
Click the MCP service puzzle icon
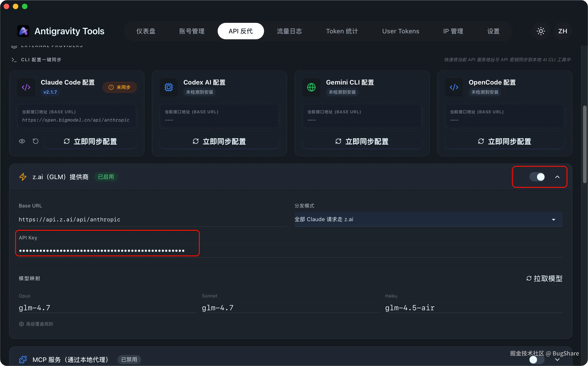[23, 359]
